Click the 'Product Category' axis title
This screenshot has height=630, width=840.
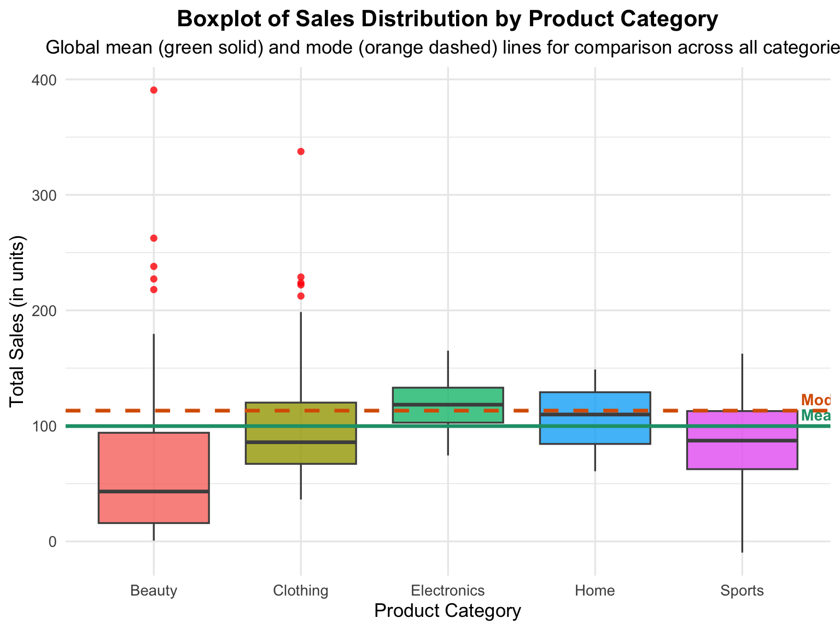(x=447, y=611)
